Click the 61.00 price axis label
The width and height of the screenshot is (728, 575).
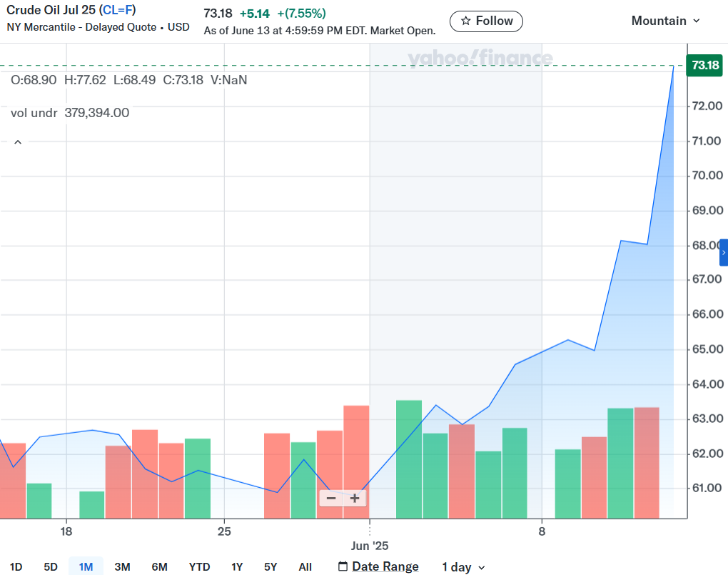click(707, 488)
